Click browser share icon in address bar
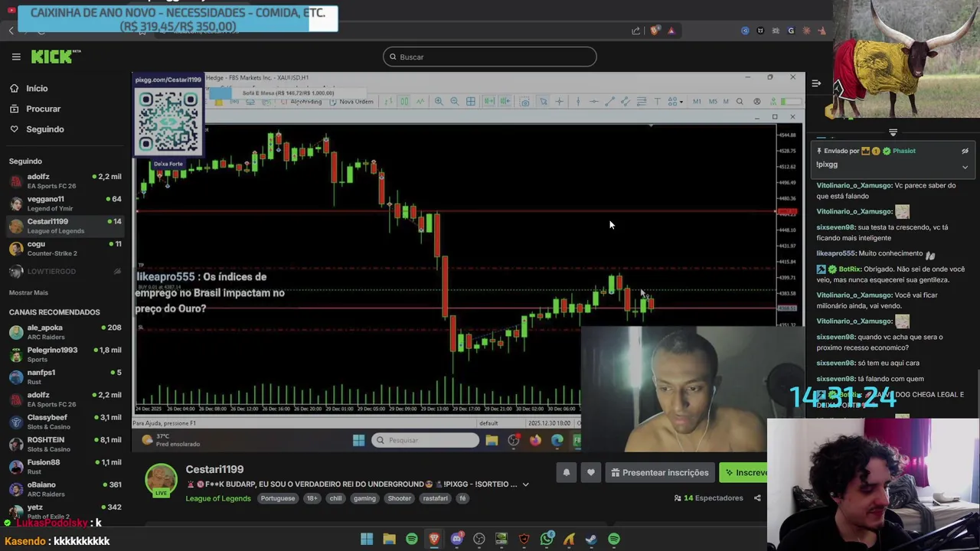Screen dimensions: 980x551 (635, 31)
